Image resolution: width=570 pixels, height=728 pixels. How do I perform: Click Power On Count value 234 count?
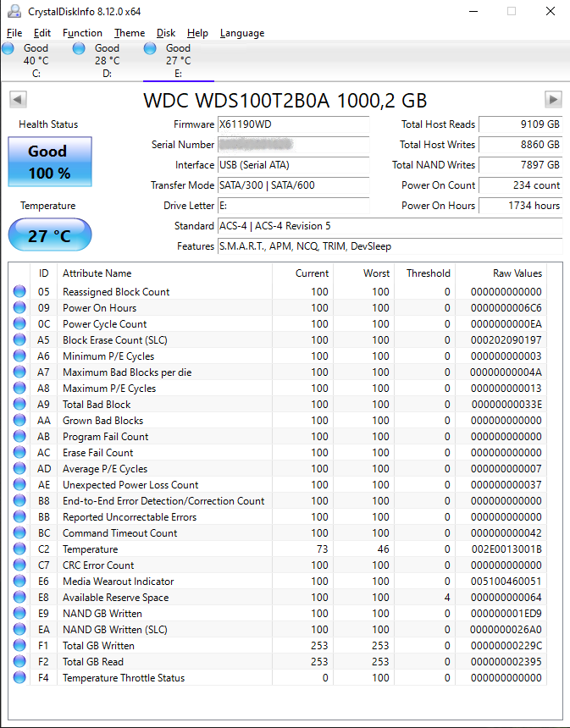[521, 185]
